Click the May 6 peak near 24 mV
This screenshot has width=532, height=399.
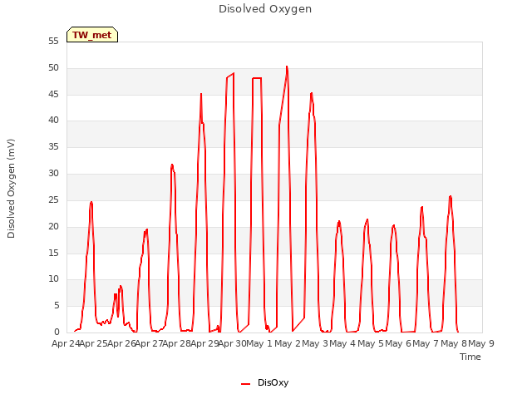pos(421,207)
